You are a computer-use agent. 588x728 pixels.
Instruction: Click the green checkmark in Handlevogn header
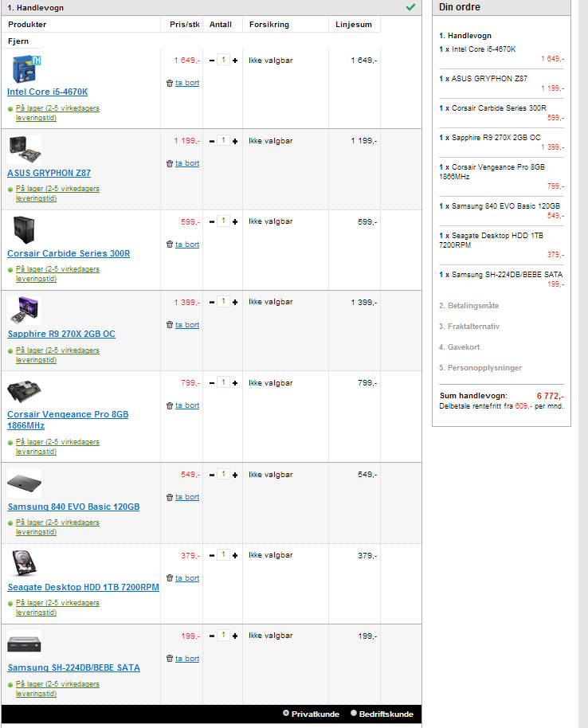(410, 7)
